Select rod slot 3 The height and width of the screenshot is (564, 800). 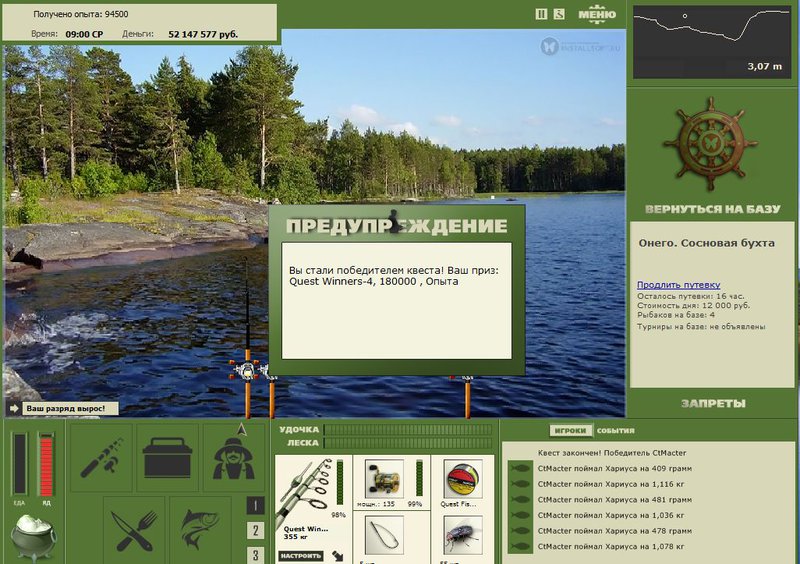256,554
